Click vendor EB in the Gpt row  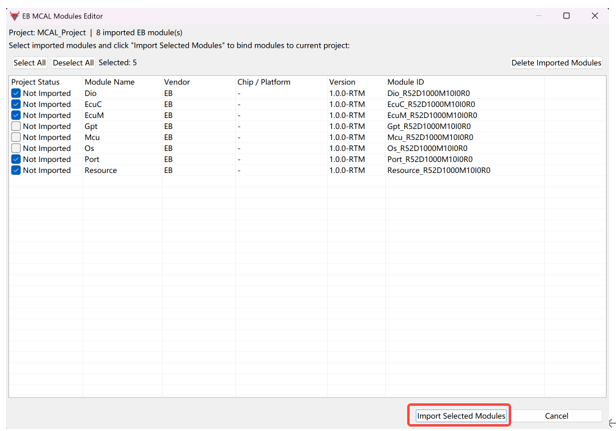[168, 126]
